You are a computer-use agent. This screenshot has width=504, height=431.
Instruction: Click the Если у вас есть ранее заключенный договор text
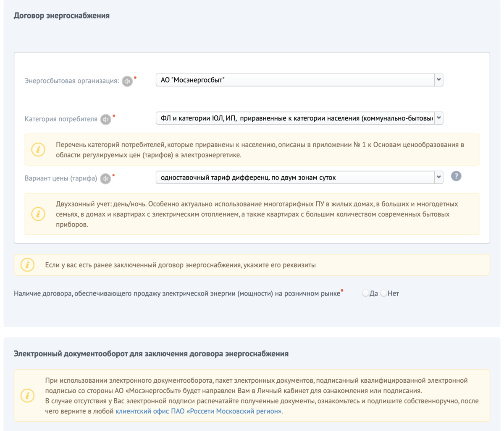(180, 265)
